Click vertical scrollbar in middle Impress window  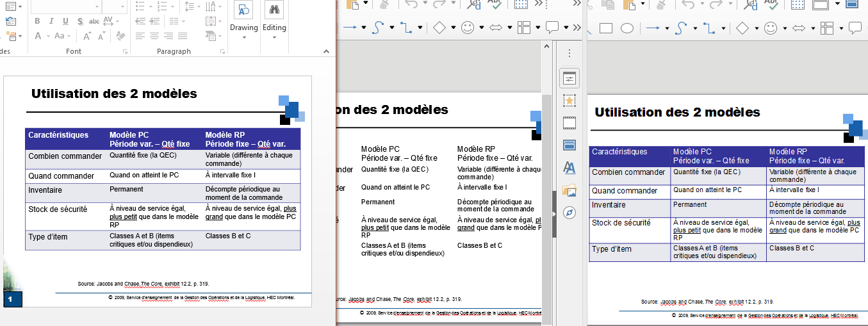pyautogui.click(x=546, y=183)
